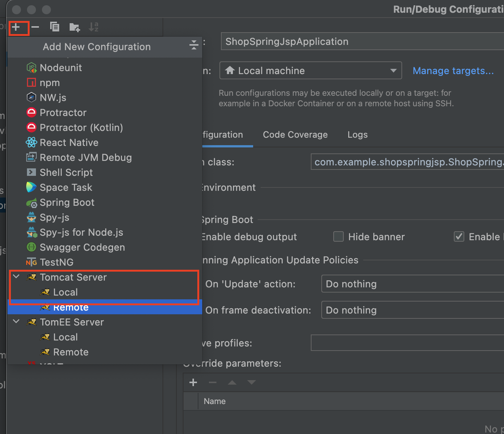Switch to the Code Coverage tab
504x434 pixels.
pos(295,135)
